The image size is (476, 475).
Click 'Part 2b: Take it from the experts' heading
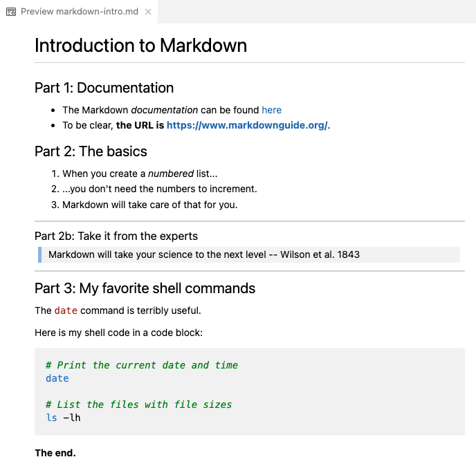click(x=116, y=236)
